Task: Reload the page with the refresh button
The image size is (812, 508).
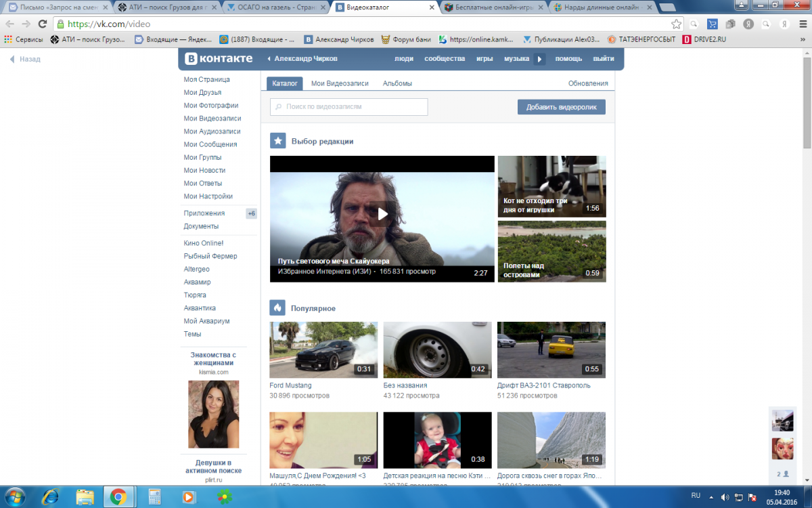Action: 43,24
